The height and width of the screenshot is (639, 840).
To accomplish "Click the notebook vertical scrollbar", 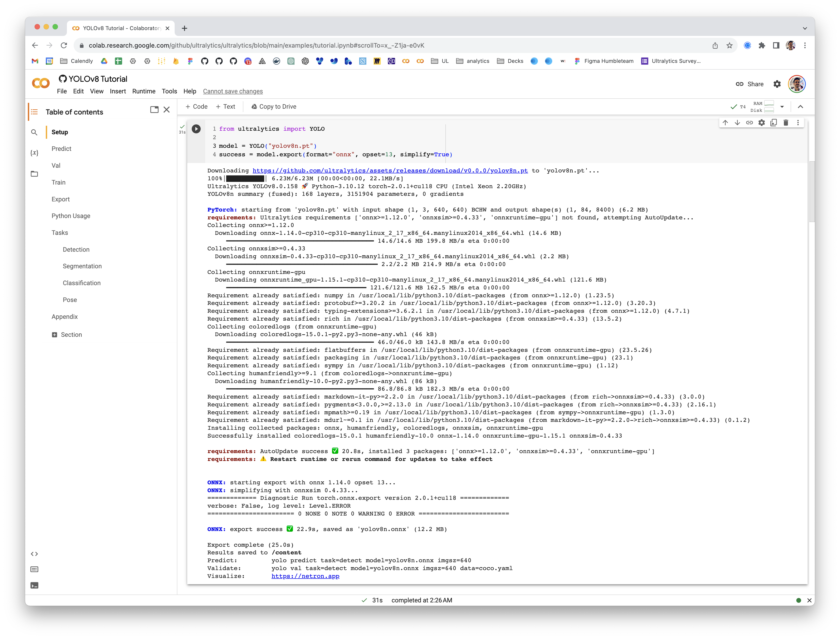I will [812, 191].
